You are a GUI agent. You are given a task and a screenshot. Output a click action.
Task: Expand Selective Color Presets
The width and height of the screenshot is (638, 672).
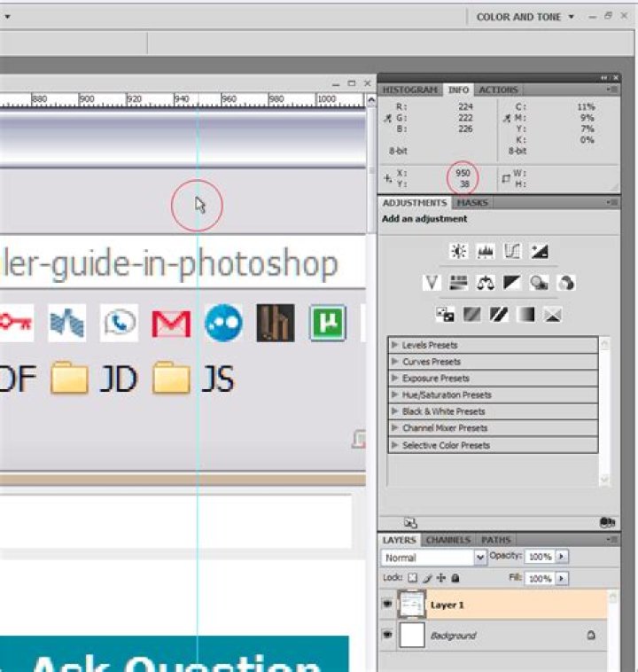click(x=394, y=445)
